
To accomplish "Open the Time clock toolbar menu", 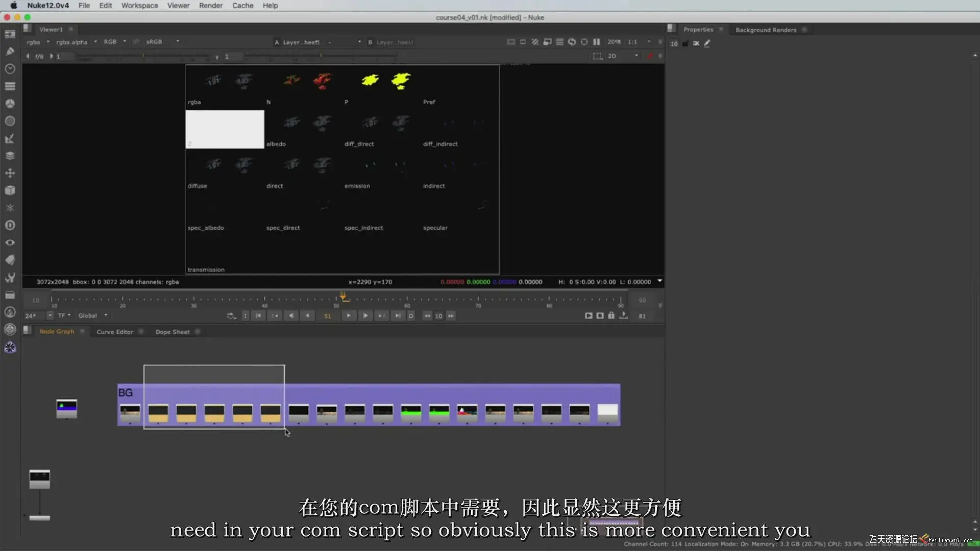I will [10, 69].
